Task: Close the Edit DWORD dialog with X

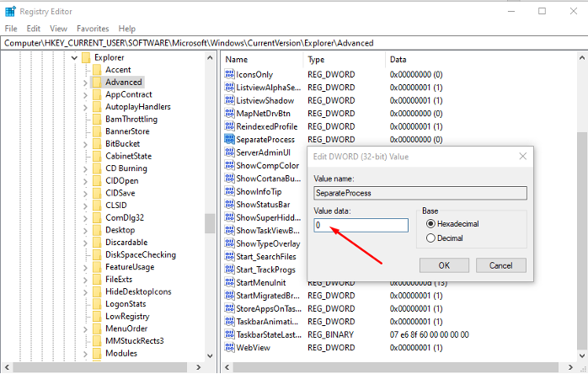Action: 523,156
